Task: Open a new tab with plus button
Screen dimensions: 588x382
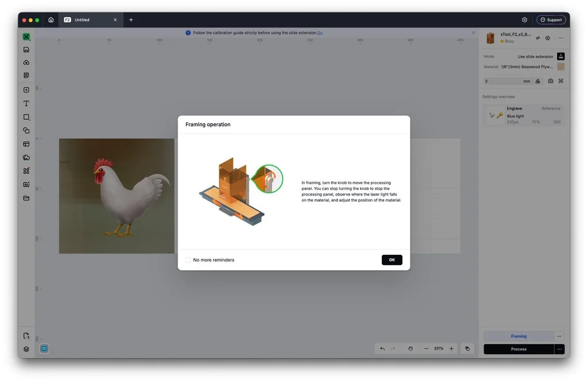Action: [x=131, y=20]
